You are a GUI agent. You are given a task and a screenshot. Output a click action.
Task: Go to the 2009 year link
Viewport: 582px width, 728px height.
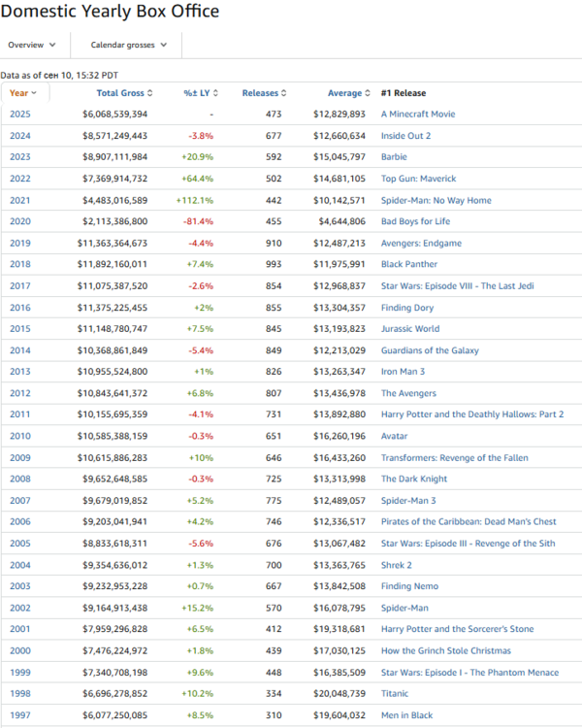click(x=19, y=457)
